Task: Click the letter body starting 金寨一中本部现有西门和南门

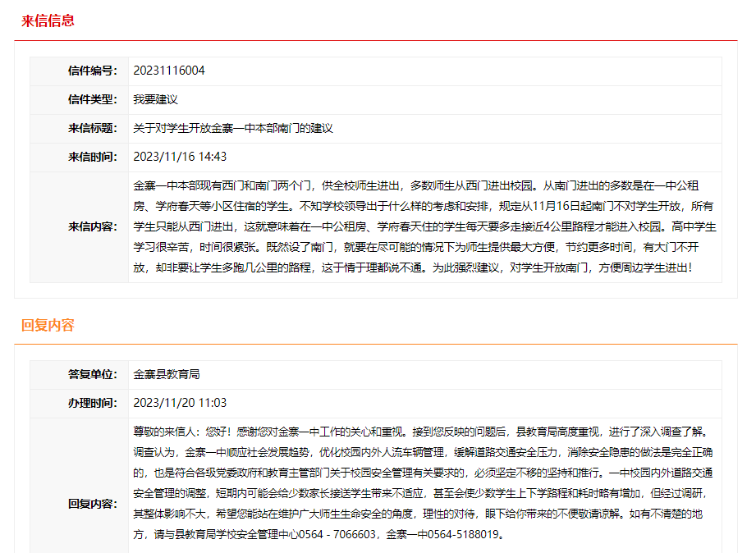Action: point(424,227)
